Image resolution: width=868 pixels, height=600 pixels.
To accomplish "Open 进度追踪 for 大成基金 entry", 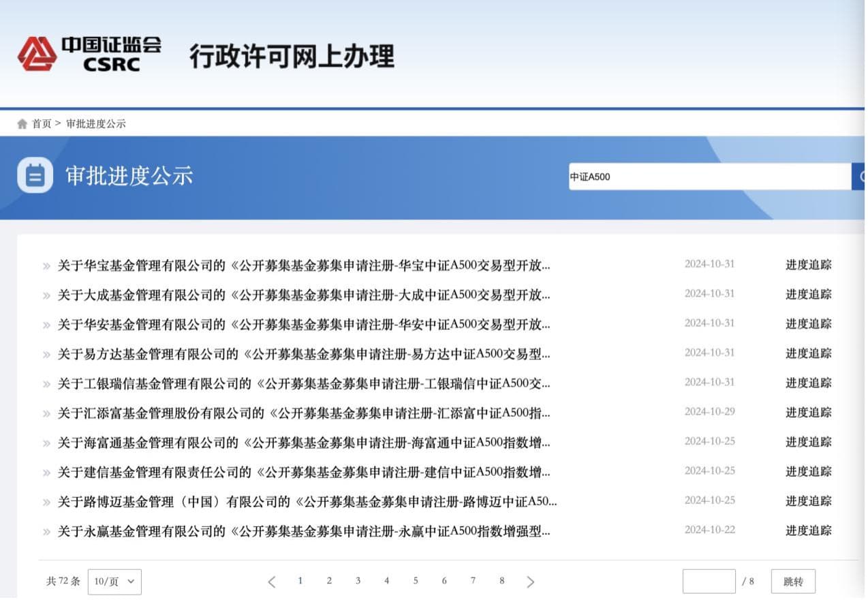I will (808, 295).
